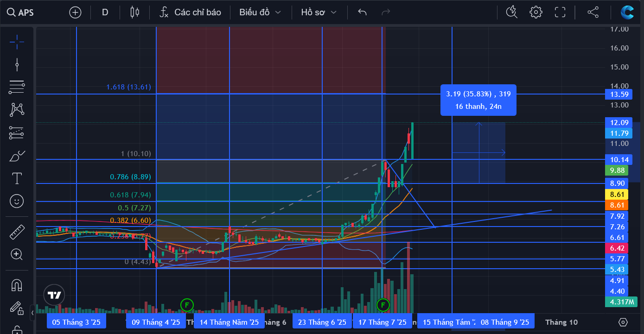Viewport: 644px width, 334px height.
Task: Click the red 6.42 price label
Action: pos(617,248)
